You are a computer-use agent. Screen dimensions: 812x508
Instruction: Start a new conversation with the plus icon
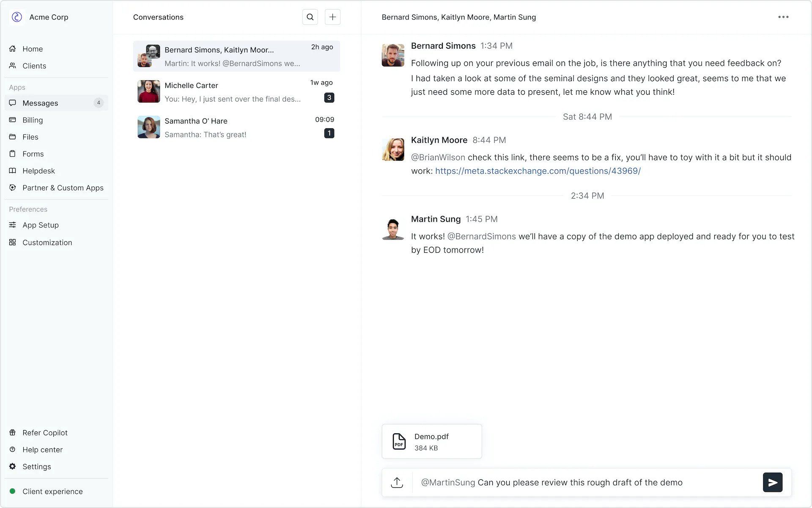(x=333, y=17)
